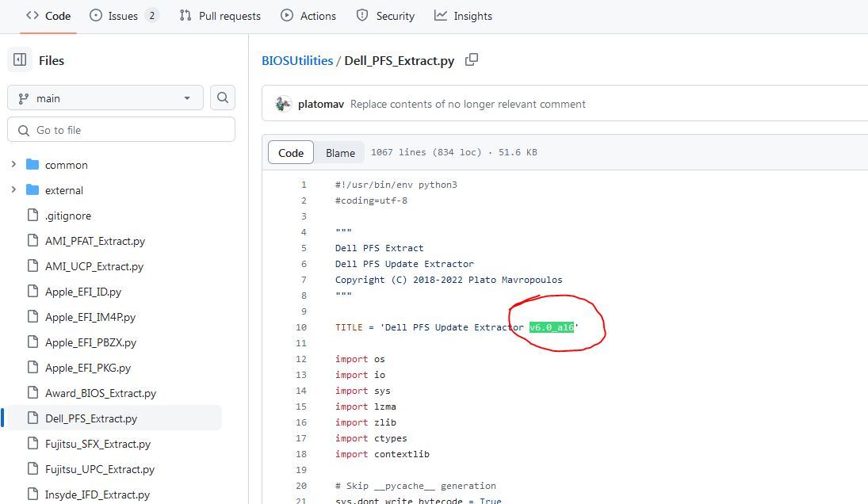Viewport: 868px width, 504px height.
Task: Open the Code tab
Action: pos(48,16)
